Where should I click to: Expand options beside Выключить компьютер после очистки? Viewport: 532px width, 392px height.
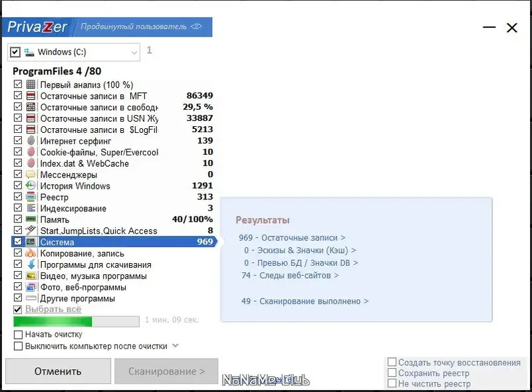(x=174, y=346)
